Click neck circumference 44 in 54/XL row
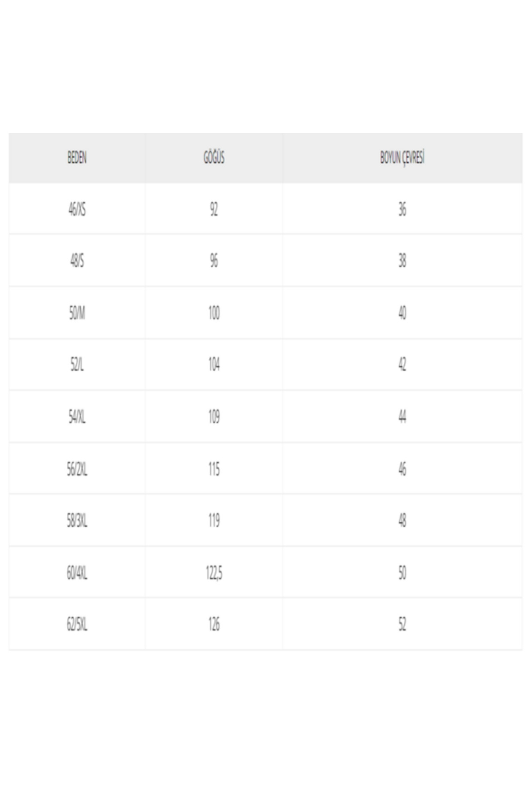This screenshot has width=532, height=798. (x=402, y=417)
